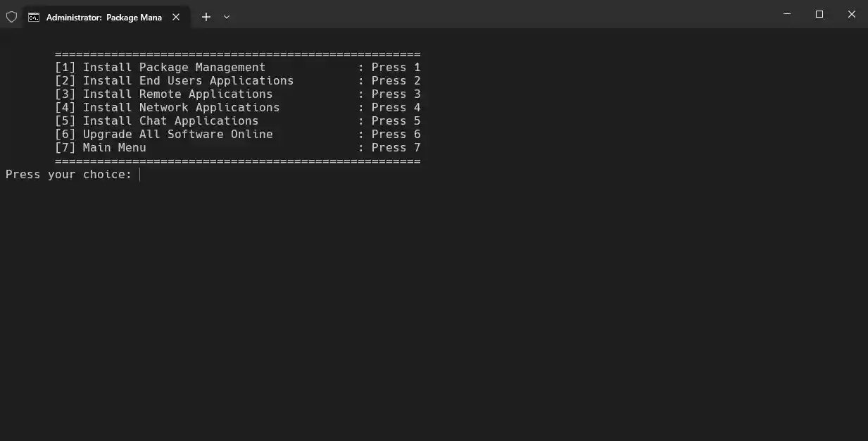Click the Main Menu option text
The width and height of the screenshot is (868, 441).
click(114, 147)
